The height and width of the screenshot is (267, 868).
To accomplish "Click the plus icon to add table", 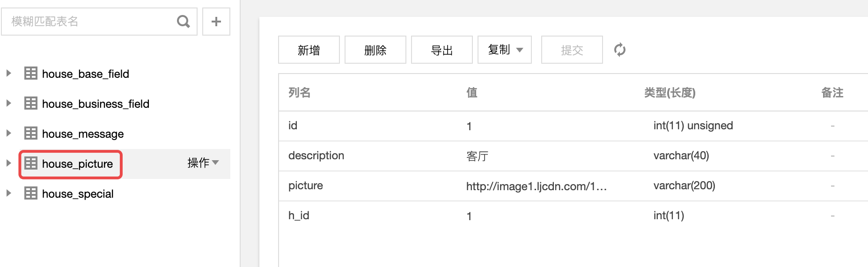I will click(x=216, y=22).
